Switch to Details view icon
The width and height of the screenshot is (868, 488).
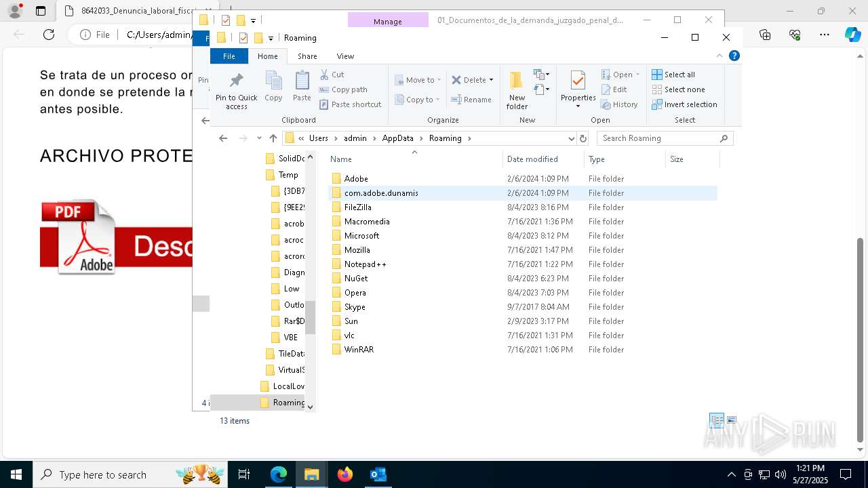coord(717,421)
